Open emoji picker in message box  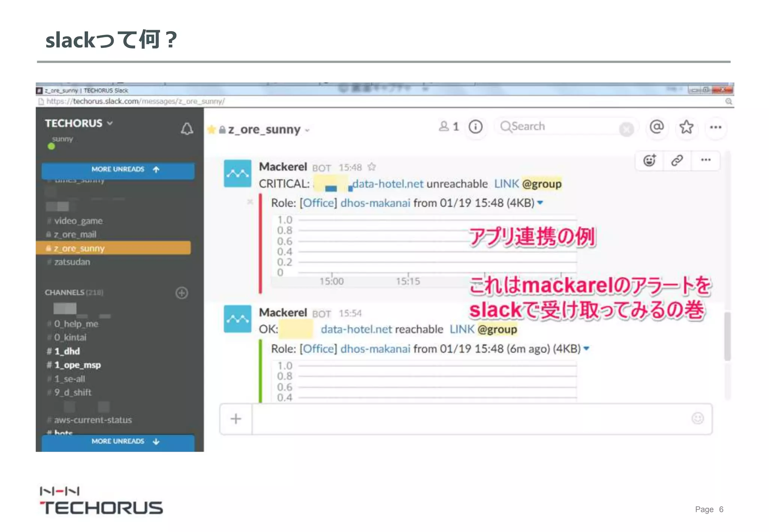point(698,418)
